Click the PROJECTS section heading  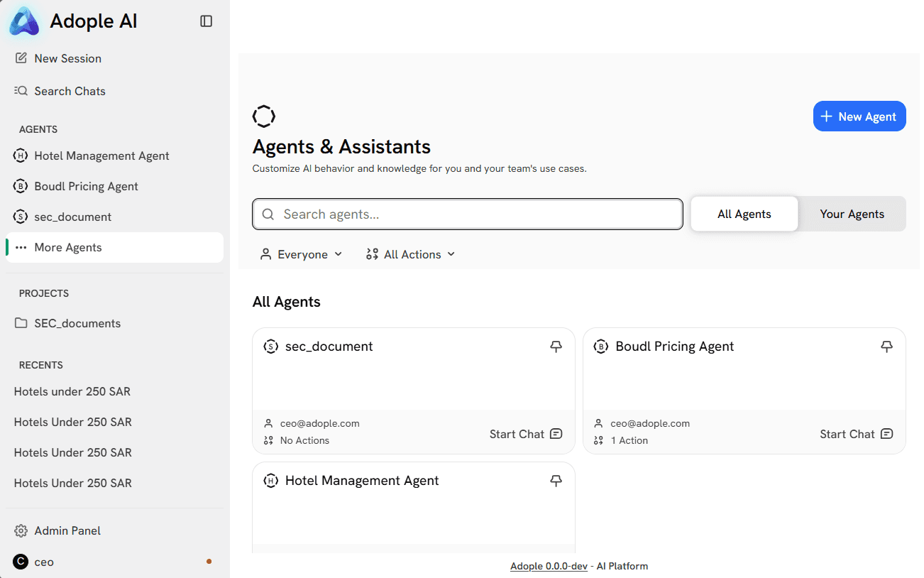click(x=44, y=293)
